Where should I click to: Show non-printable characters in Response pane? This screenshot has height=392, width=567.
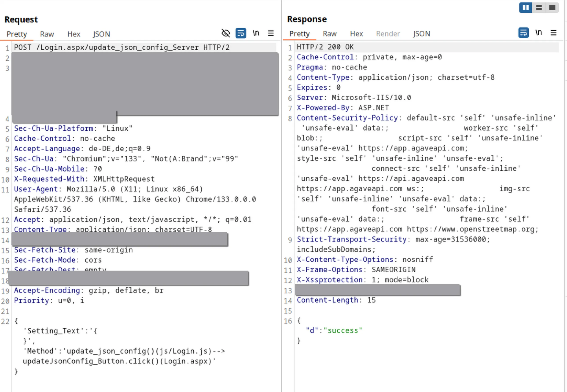point(538,33)
